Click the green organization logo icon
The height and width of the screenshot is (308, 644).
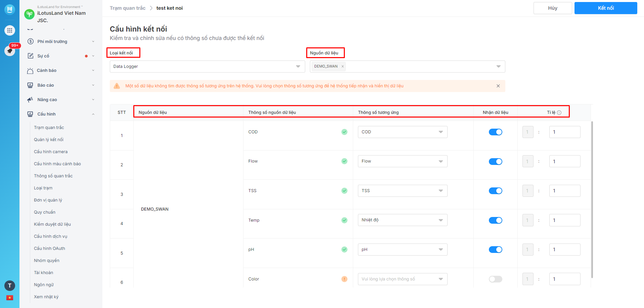pyautogui.click(x=30, y=14)
